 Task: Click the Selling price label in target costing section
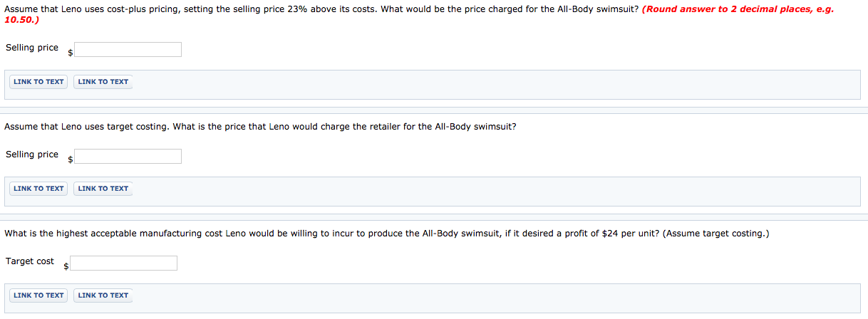pos(32,155)
